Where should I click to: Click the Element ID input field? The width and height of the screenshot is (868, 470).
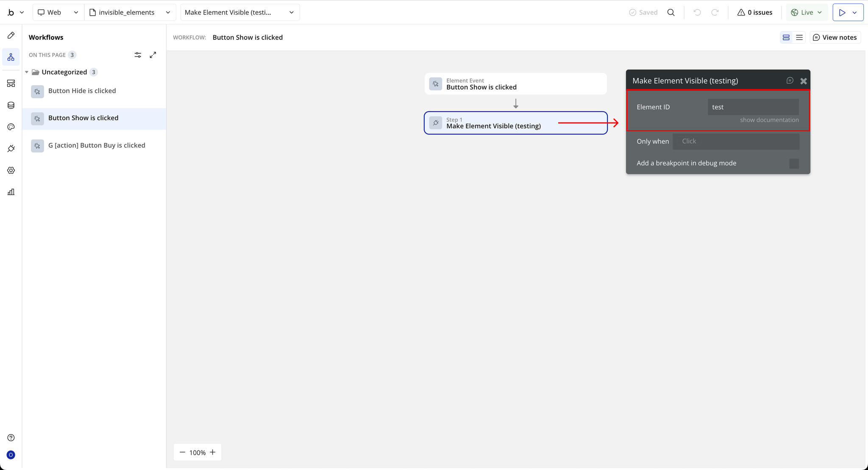pyautogui.click(x=753, y=107)
